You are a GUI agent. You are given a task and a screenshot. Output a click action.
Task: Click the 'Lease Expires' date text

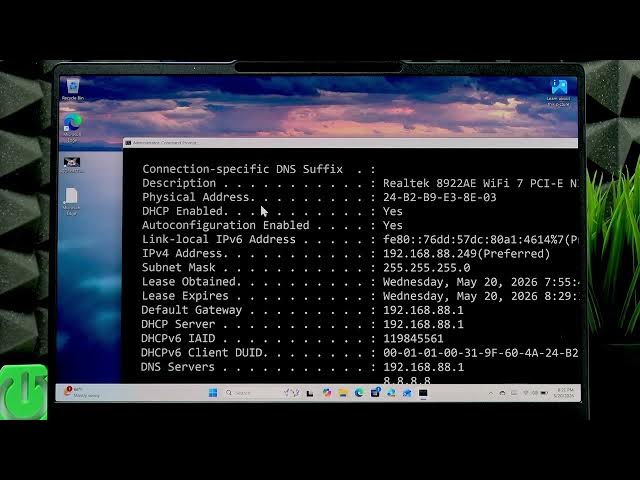pyautogui.click(x=481, y=296)
